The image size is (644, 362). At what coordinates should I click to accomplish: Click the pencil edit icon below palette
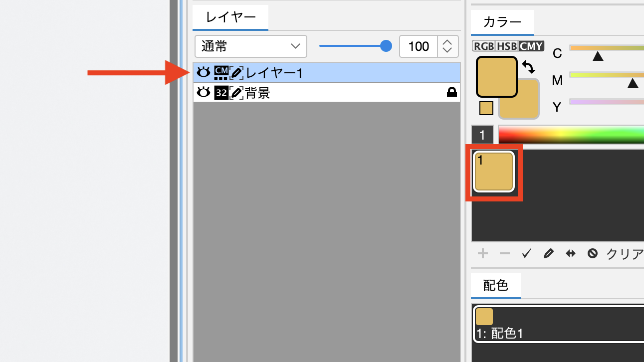click(x=548, y=254)
